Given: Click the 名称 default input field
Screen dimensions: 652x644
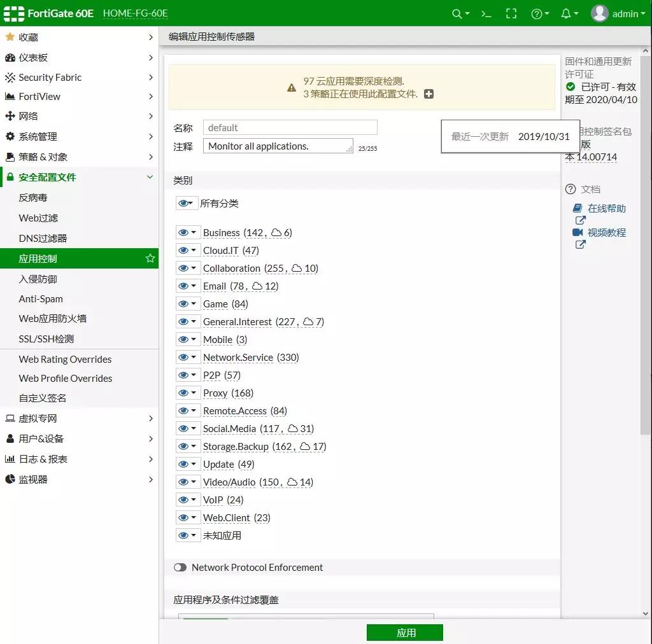Looking at the screenshot, I should tap(290, 127).
